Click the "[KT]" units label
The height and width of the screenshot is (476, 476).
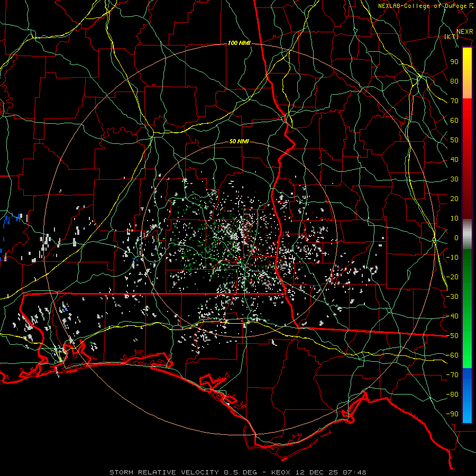point(452,36)
